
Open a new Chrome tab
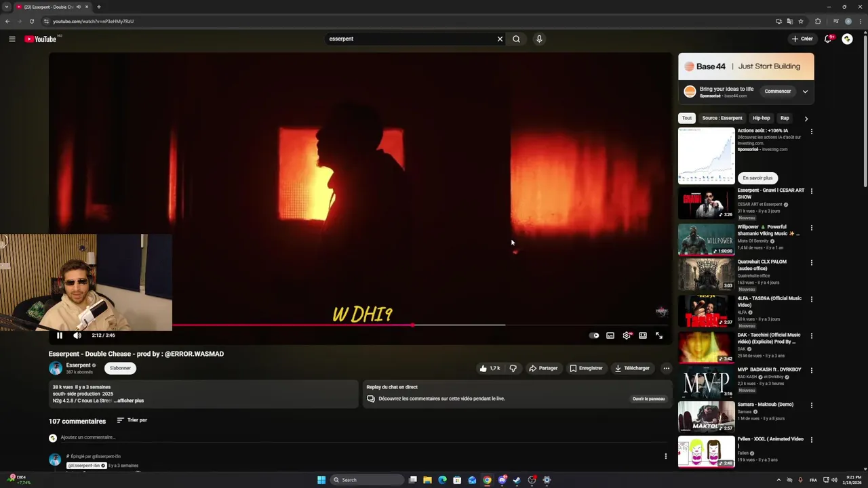pos(98,7)
